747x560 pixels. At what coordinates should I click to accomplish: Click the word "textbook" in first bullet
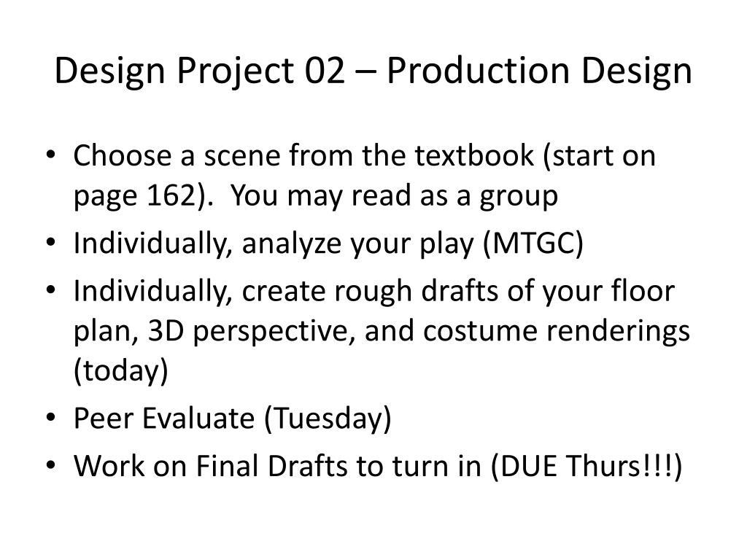click(x=474, y=155)
